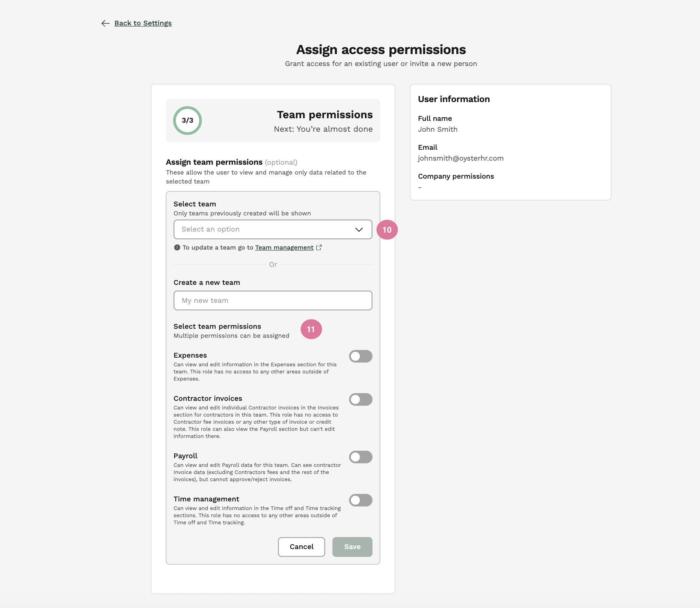The image size is (700, 608).
Task: Click the external link icon beside Team management
Action: [319, 247]
